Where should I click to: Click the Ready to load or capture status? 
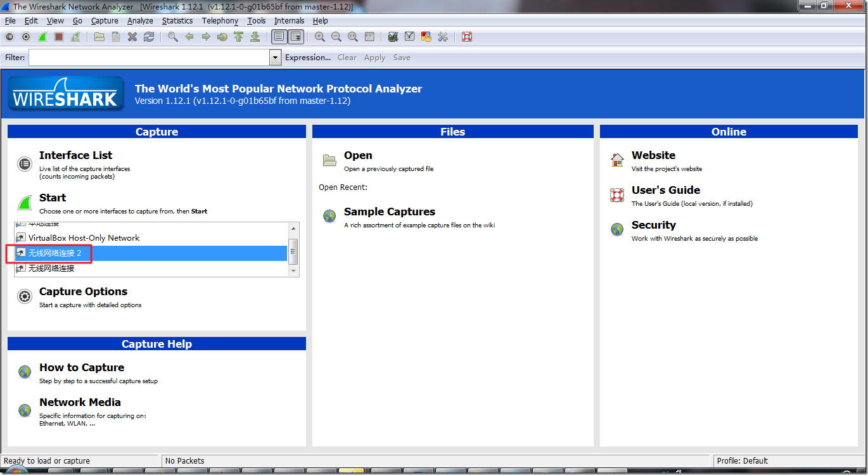(47, 461)
